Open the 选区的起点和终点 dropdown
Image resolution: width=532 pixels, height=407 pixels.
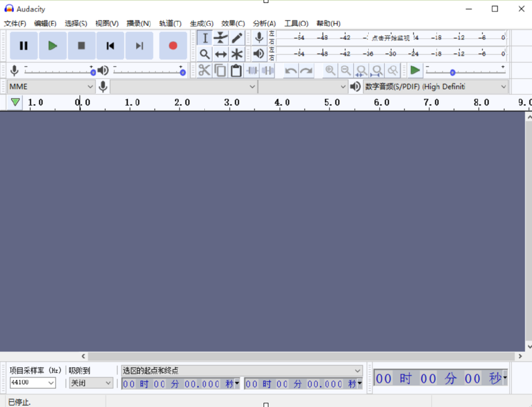[x=242, y=370]
